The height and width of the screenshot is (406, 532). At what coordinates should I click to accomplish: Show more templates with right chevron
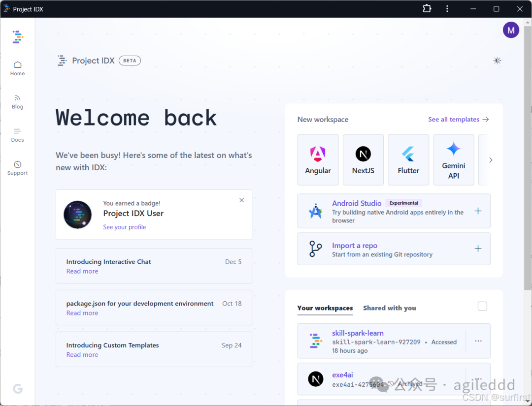[x=491, y=160]
